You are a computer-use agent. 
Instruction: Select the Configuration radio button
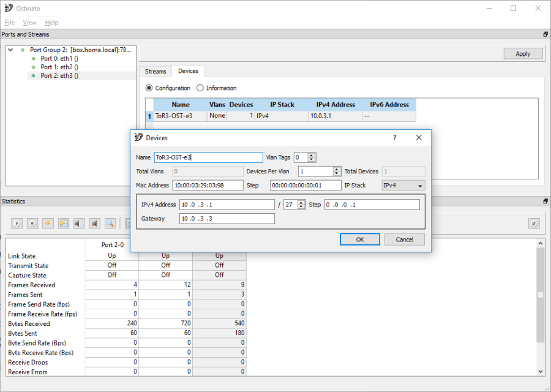[x=149, y=88]
